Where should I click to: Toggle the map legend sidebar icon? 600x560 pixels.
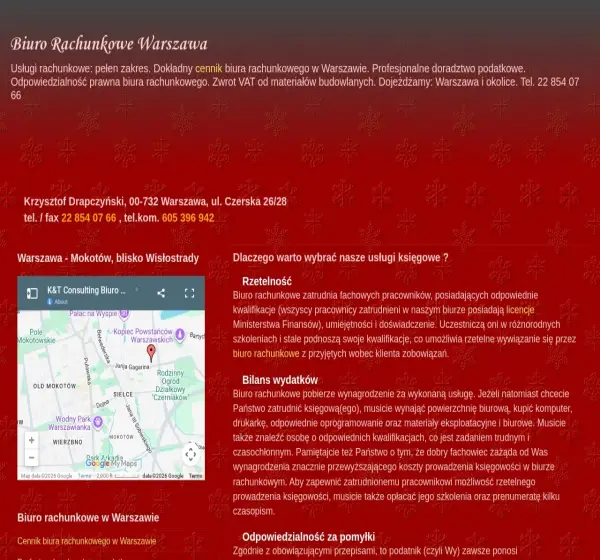(x=32, y=293)
